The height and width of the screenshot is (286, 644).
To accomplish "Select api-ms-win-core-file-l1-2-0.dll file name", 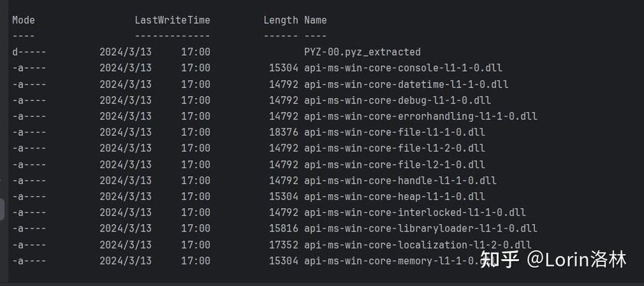I will tap(395, 148).
